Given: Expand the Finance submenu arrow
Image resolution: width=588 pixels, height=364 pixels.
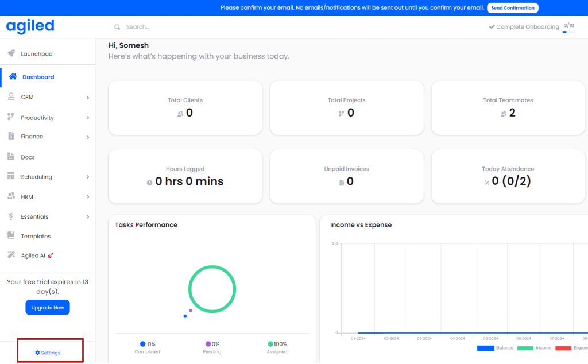Looking at the screenshot, I should [x=88, y=137].
